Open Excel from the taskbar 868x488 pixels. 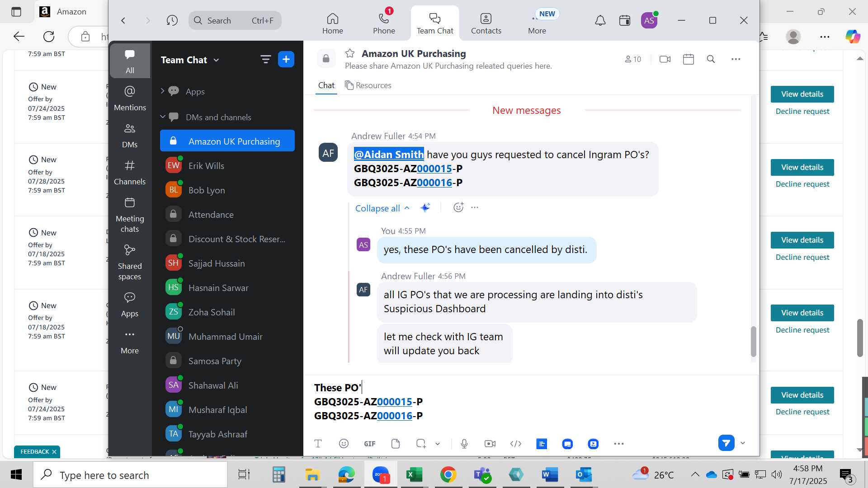(x=414, y=475)
